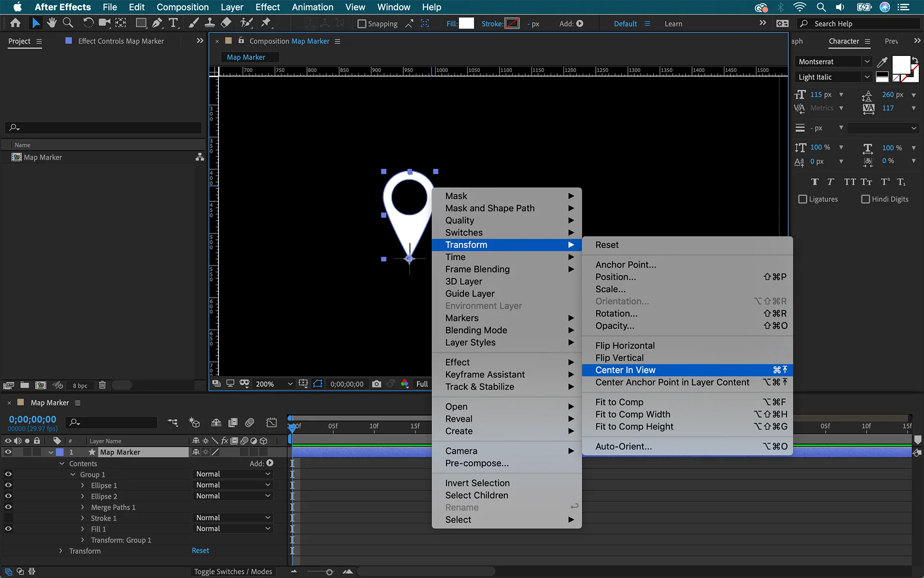The image size is (924, 578).
Task: Switch to Effect Controls Map Marker tab
Action: (121, 41)
